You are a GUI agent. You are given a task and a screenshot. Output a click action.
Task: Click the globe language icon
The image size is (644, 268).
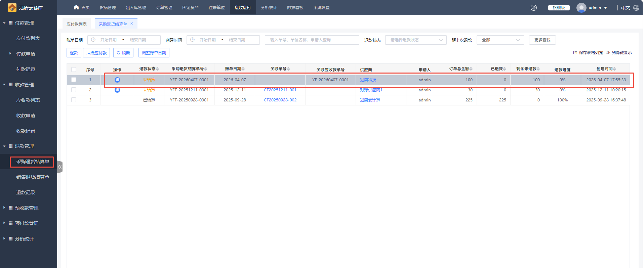[x=636, y=8]
